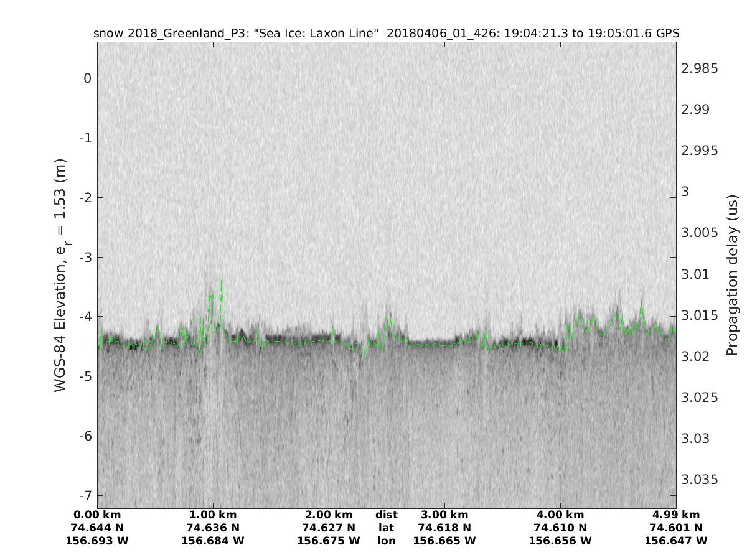Click the 'dist' legend label below the axis
The height and width of the screenshot is (560, 747).
(386, 515)
